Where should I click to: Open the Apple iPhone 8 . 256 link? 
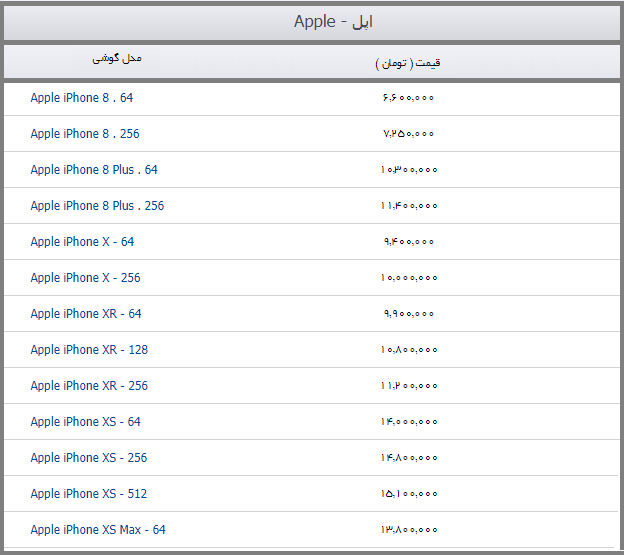(85, 134)
